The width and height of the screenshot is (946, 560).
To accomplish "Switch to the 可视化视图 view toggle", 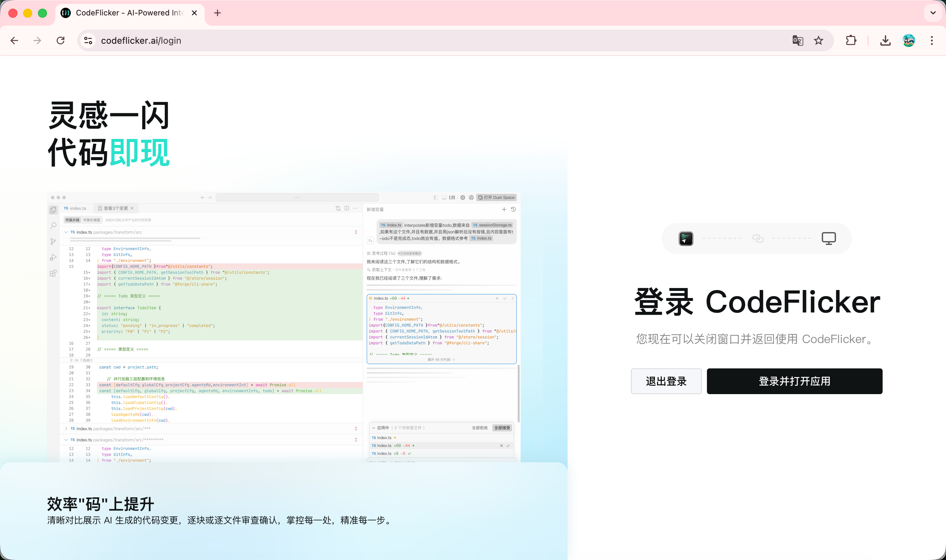I will pyautogui.click(x=92, y=220).
